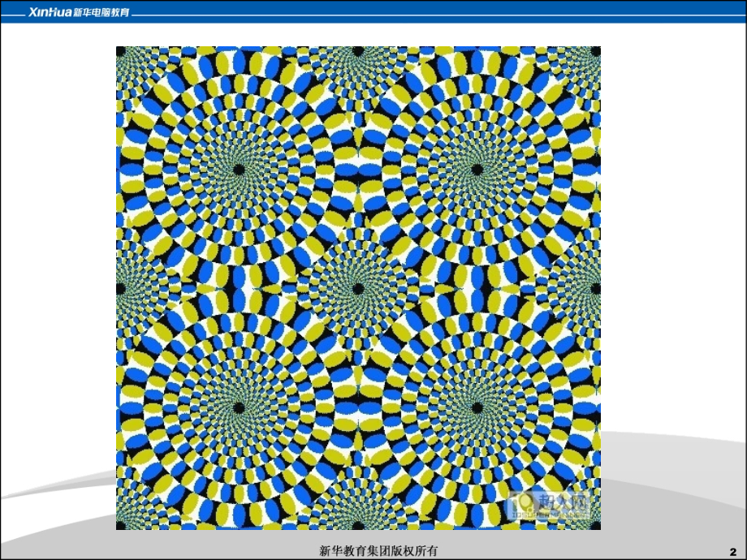
Task: Click the slide number 2
Action: pyautogui.click(x=732, y=552)
